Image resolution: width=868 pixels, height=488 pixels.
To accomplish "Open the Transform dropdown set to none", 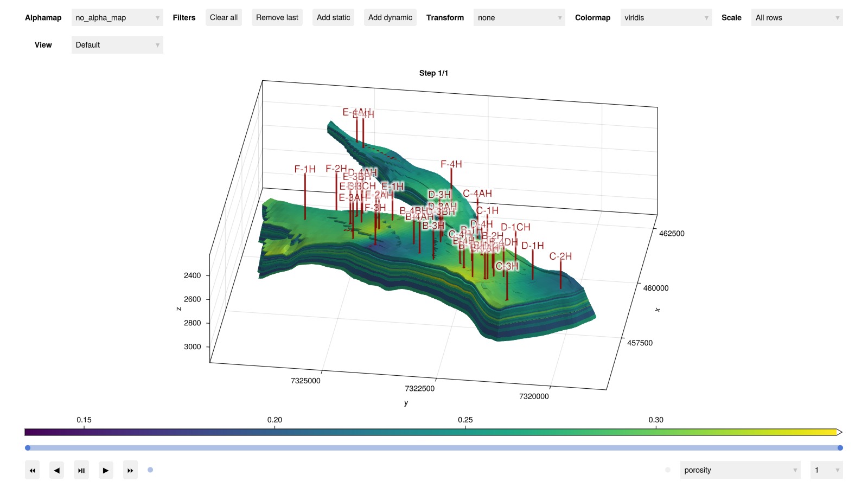I will coord(519,18).
